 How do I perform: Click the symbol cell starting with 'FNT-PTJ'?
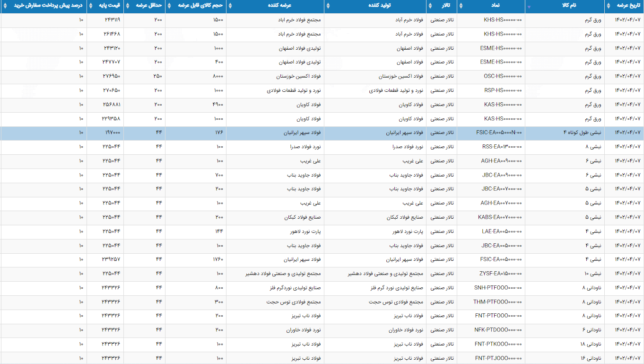point(498,358)
